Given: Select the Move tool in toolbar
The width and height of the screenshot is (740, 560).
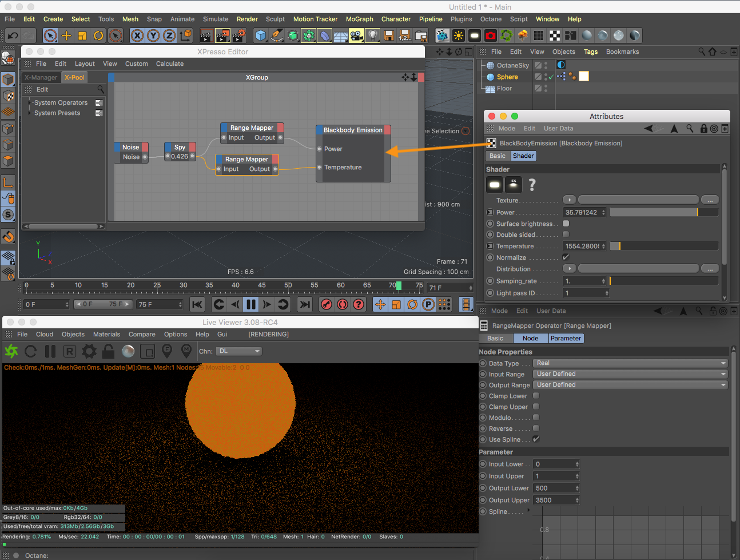Looking at the screenshot, I should click(x=66, y=35).
